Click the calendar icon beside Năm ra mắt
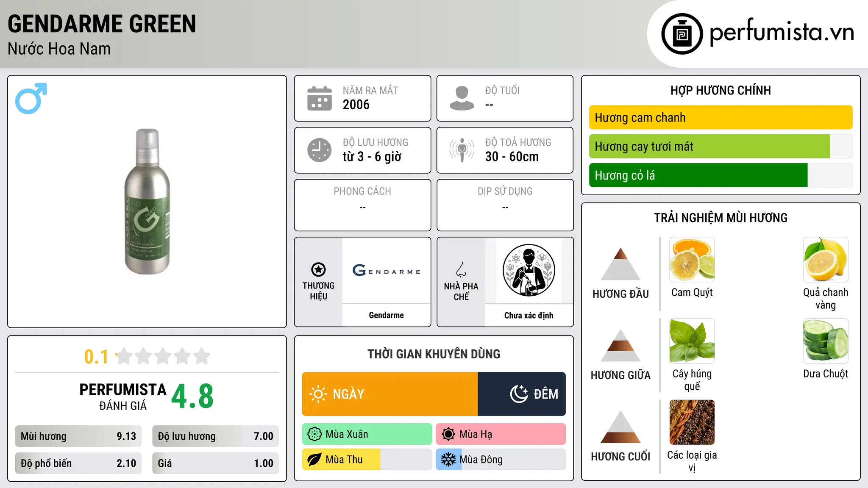Screen dimensions: 868x488 pos(320,98)
